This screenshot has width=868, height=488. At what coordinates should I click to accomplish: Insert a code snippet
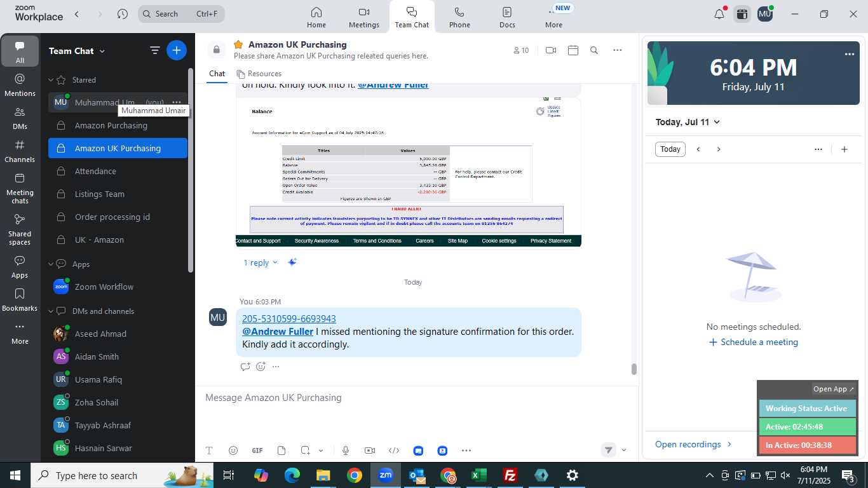click(394, 451)
